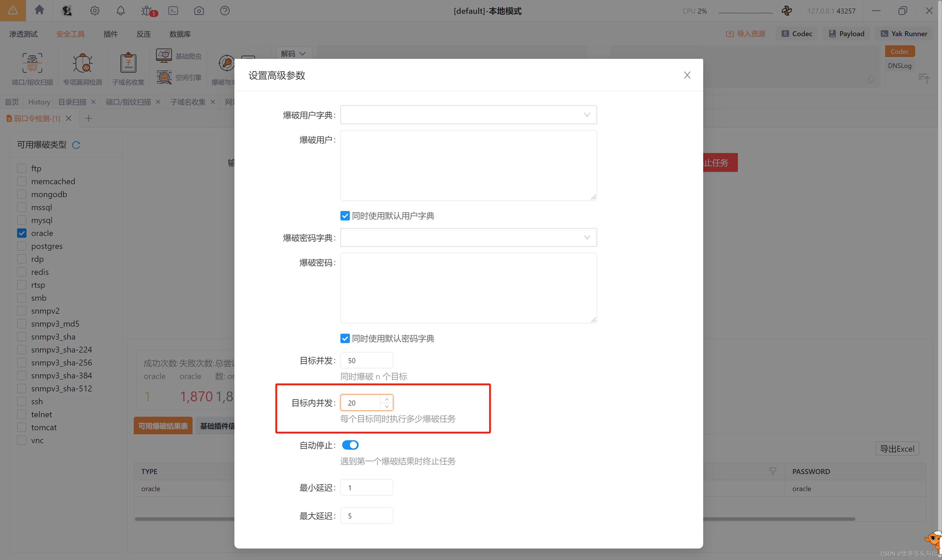Launch Yak Runner
This screenshot has height=560, width=942.
[x=904, y=34]
